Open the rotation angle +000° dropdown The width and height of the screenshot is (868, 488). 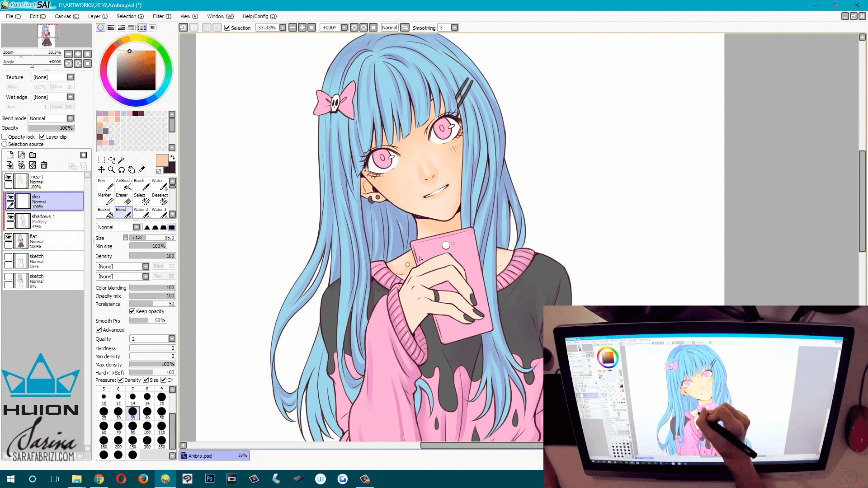(344, 28)
